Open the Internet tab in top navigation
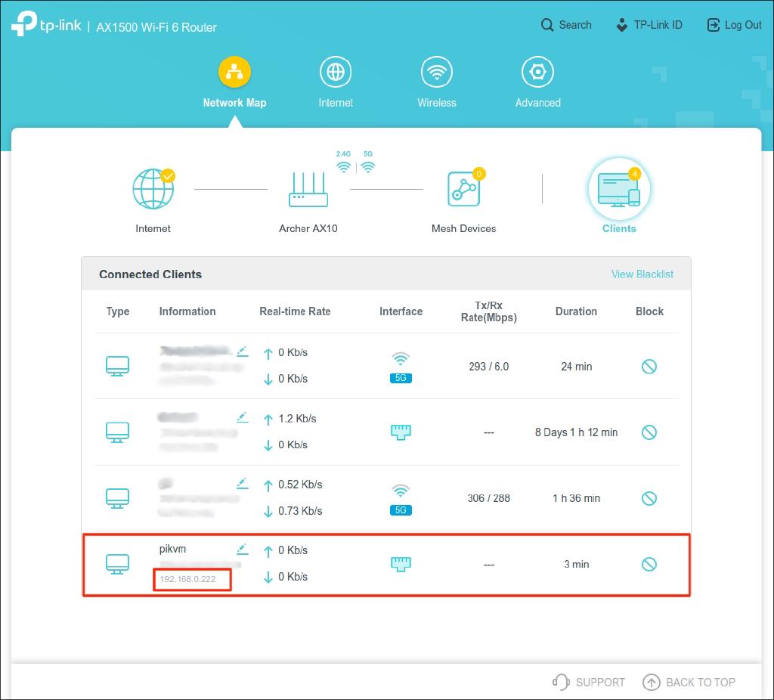Screen dimensions: 774x700 coord(336,83)
